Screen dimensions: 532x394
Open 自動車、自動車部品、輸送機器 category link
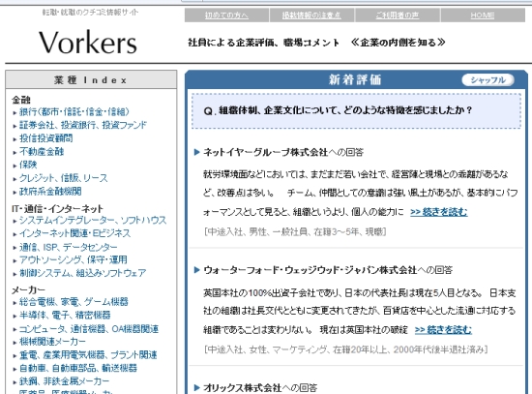tap(78, 368)
